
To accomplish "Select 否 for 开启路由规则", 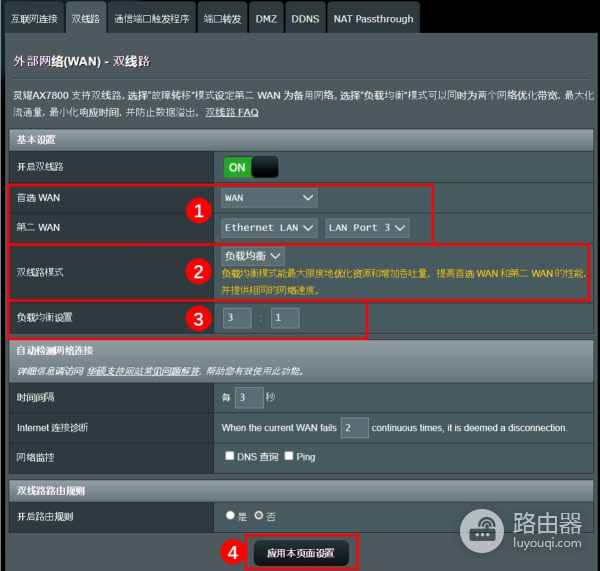I will [x=259, y=515].
